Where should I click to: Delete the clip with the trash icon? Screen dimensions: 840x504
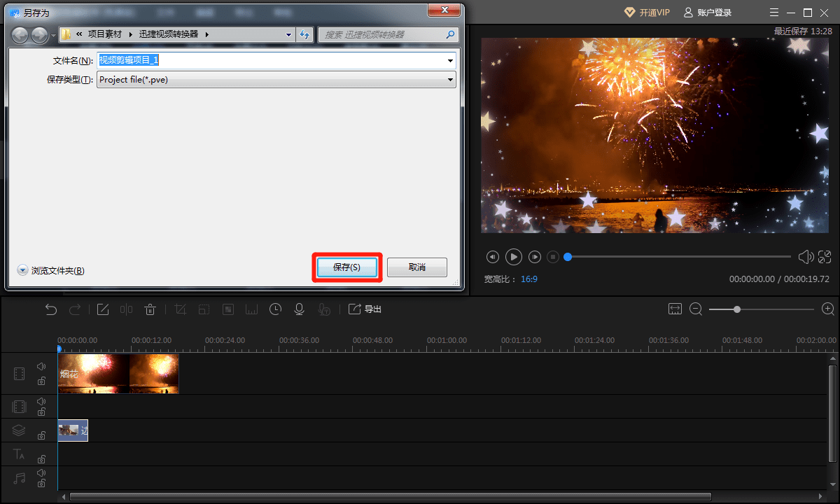(x=150, y=309)
